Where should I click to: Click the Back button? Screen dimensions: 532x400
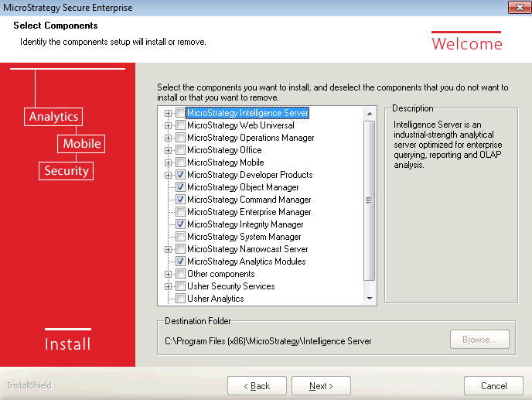click(257, 386)
